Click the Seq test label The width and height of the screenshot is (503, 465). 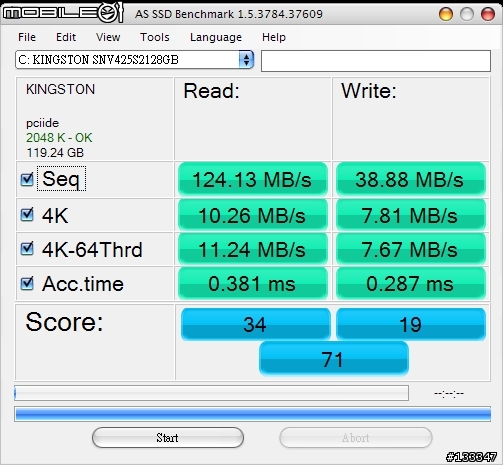[61, 179]
